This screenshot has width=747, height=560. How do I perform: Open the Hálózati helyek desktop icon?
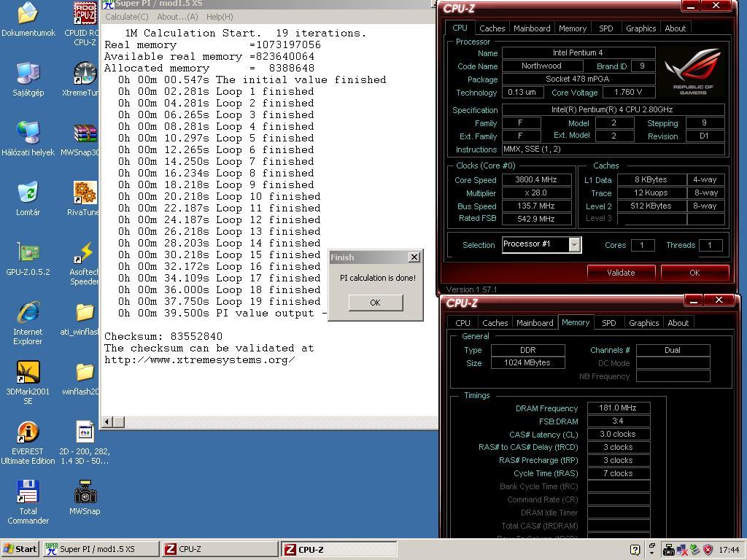[28, 133]
